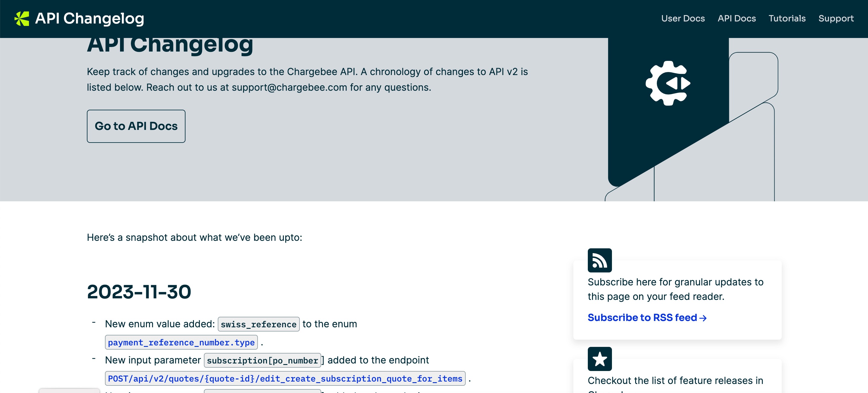The height and width of the screenshot is (393, 868).
Task: Follow the Subscribe to RSS feed link
Action: [x=642, y=318]
